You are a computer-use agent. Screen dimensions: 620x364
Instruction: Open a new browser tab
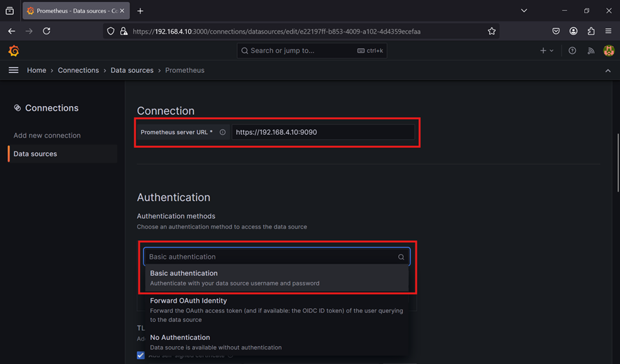140,11
